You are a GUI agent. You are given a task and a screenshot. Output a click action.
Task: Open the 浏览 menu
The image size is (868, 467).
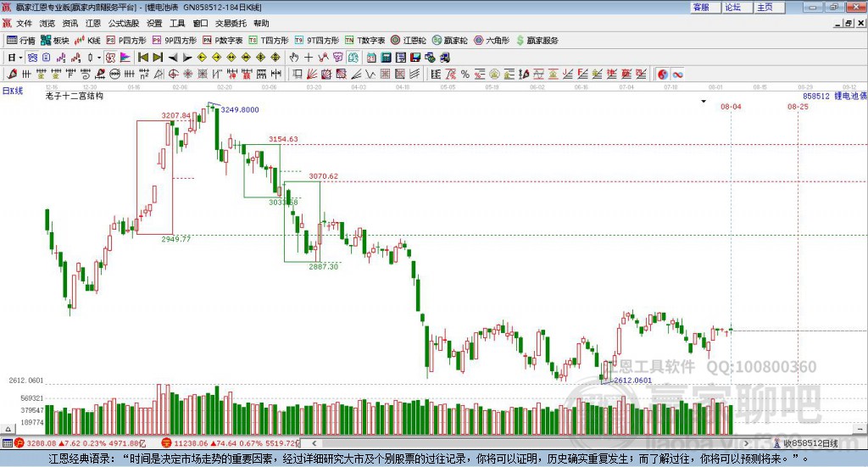(x=47, y=23)
